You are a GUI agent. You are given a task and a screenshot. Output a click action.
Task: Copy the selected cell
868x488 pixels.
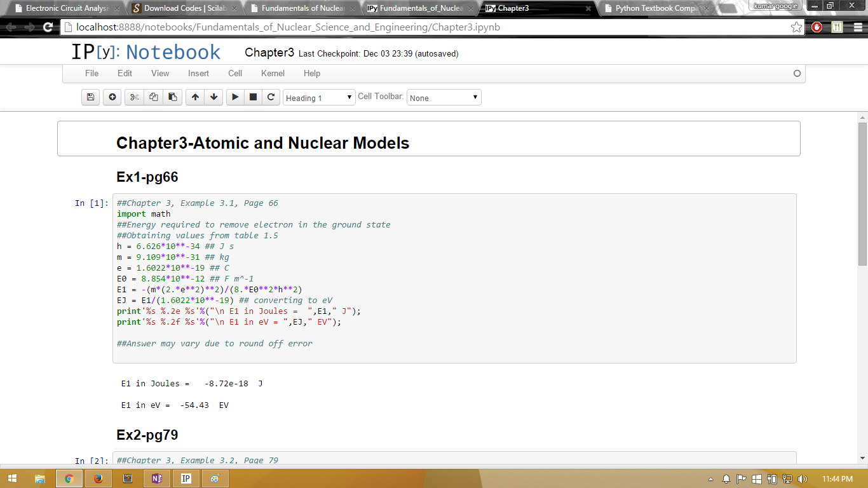pos(153,97)
